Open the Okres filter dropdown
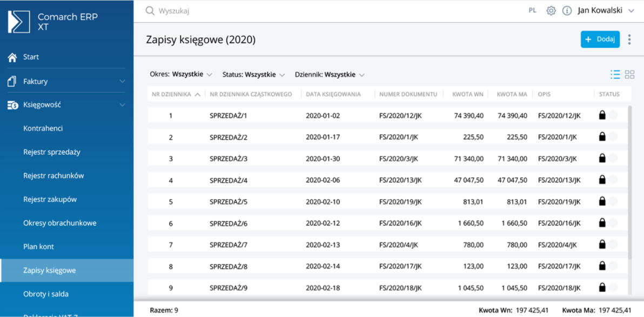The height and width of the screenshot is (317, 644). pos(181,75)
